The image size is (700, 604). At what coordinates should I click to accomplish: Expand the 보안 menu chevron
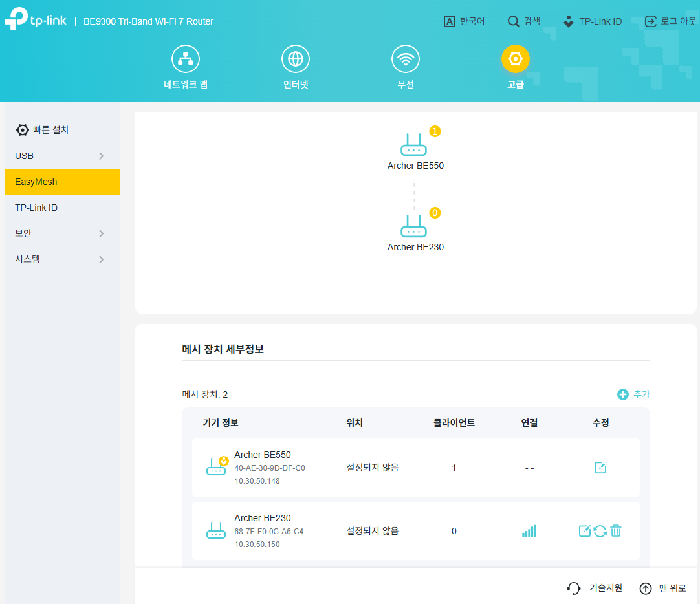[102, 233]
